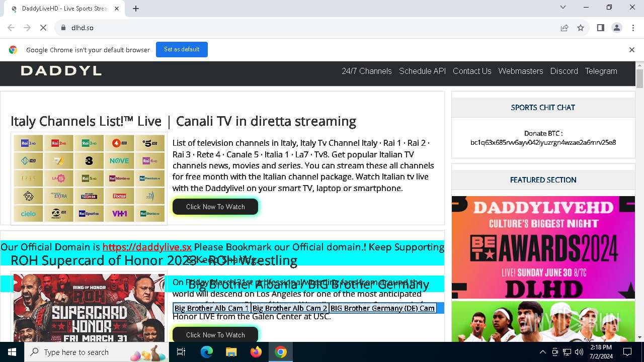Image resolution: width=644 pixels, height=362 pixels.
Task: View site information lock icon
Action: (x=63, y=28)
